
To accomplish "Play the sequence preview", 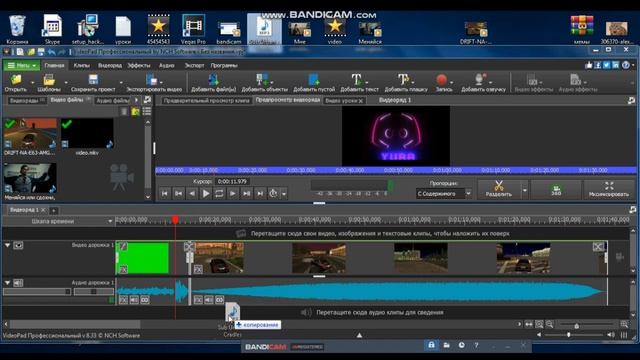I will point(206,193).
